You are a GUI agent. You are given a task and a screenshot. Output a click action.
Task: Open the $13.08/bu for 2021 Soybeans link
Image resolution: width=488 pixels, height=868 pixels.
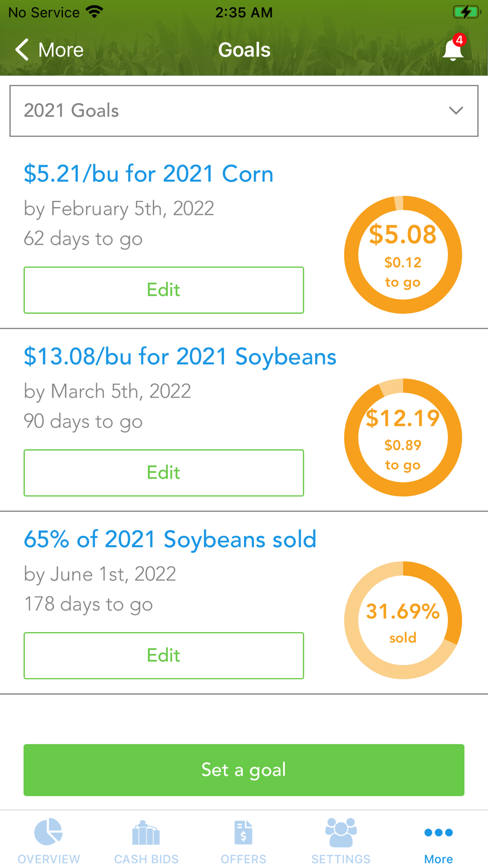180,356
